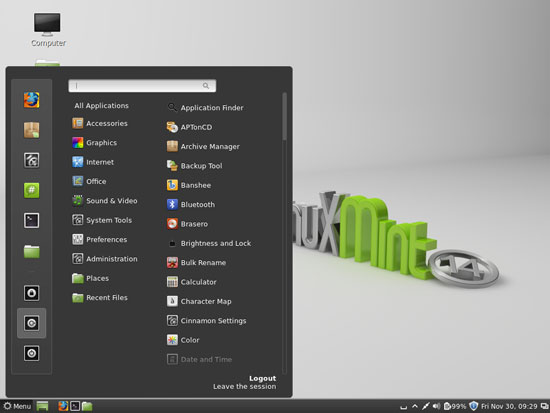Launch Firefox from the favorites sidebar

point(32,100)
